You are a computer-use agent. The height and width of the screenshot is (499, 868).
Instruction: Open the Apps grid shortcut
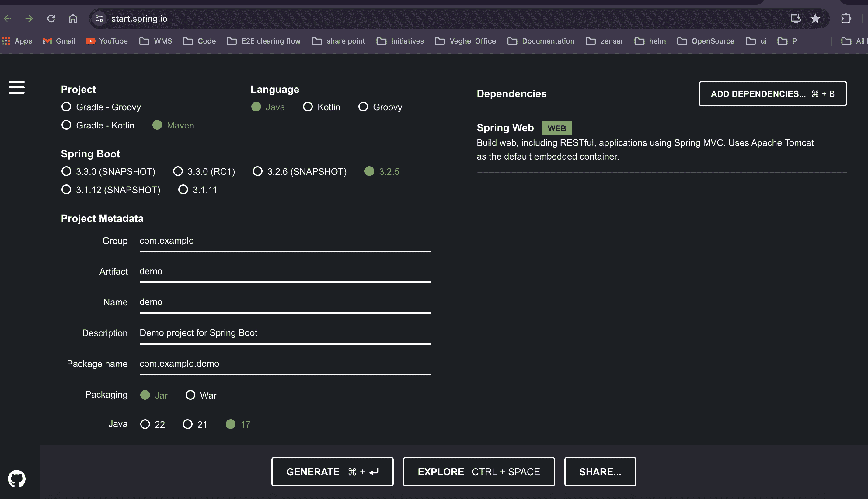point(17,41)
